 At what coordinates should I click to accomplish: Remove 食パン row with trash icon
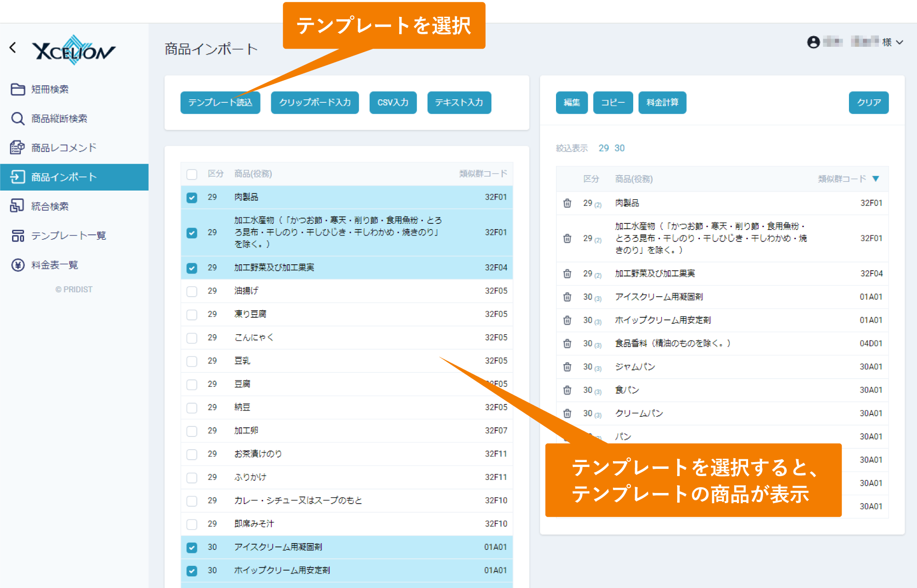click(567, 390)
